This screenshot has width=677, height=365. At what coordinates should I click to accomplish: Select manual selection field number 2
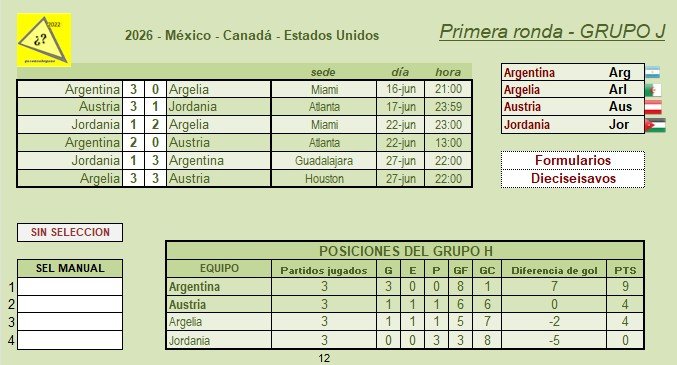[x=70, y=305]
